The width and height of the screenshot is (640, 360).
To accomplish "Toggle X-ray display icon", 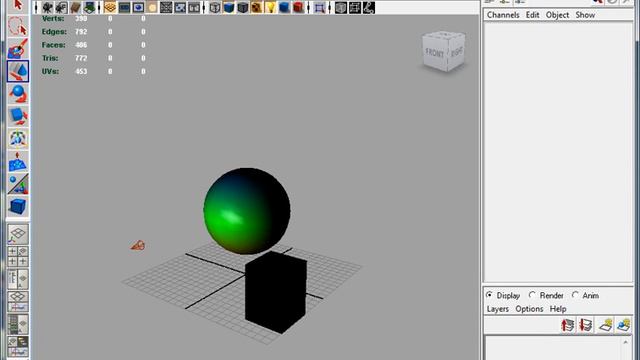I will [341, 7].
